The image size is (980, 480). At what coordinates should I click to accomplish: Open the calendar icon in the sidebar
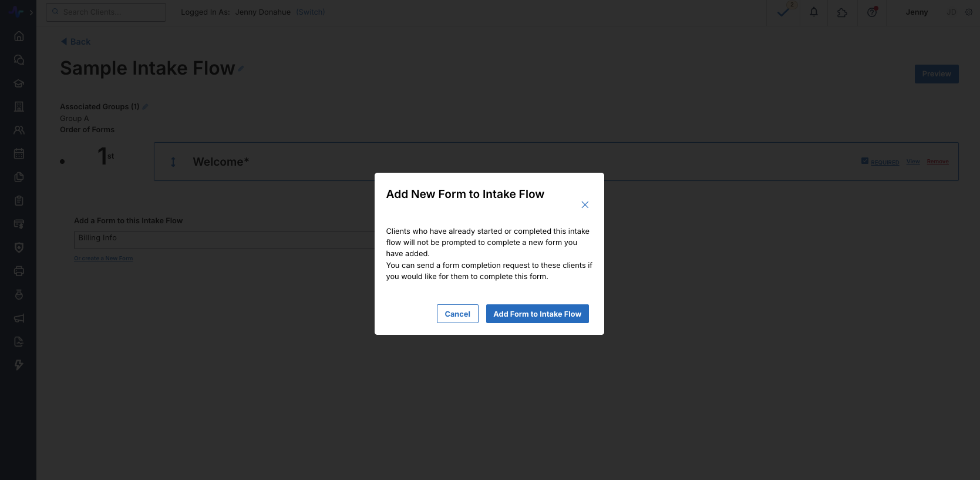[19, 154]
